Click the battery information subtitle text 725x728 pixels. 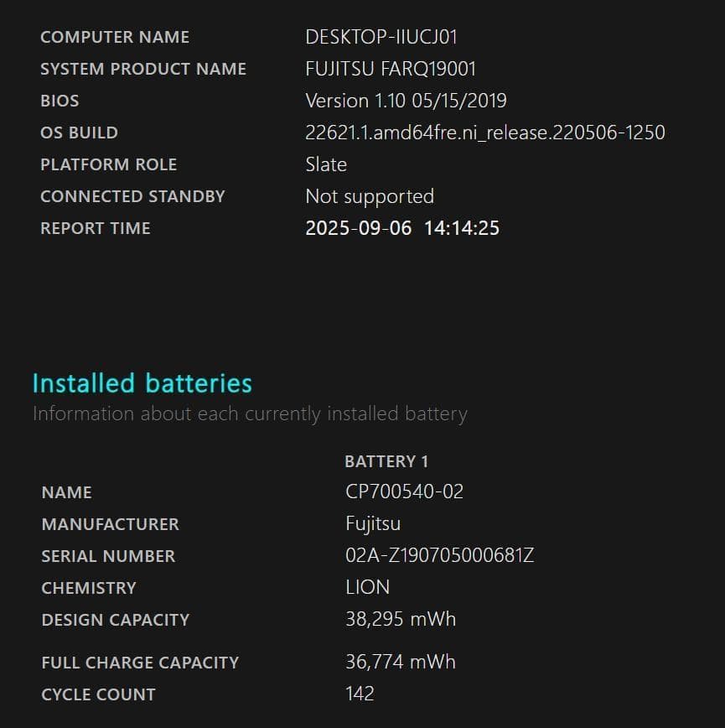coord(250,413)
